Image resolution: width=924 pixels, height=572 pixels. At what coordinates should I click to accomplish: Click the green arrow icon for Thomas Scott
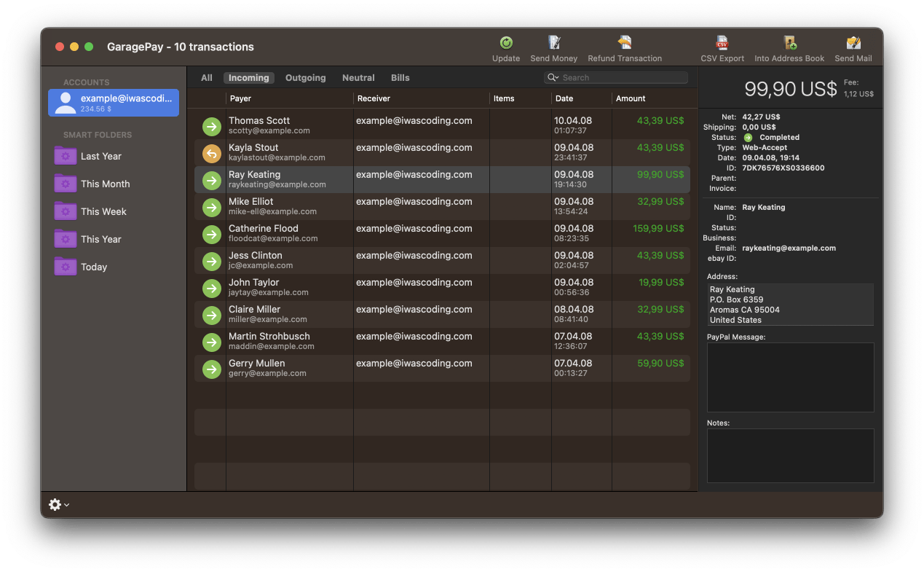click(212, 127)
